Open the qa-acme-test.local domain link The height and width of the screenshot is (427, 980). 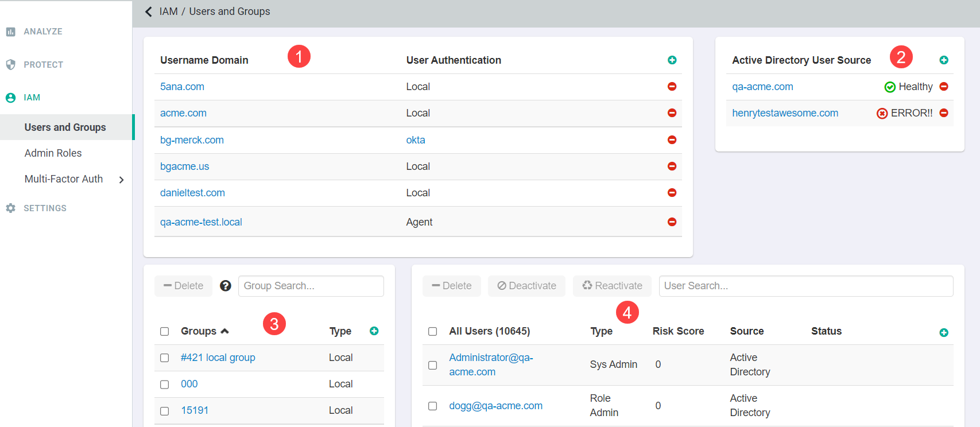[201, 222]
